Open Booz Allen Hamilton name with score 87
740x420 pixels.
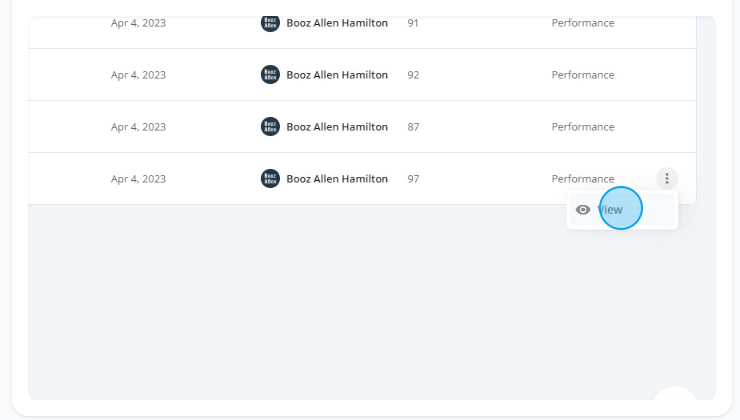pyautogui.click(x=337, y=126)
